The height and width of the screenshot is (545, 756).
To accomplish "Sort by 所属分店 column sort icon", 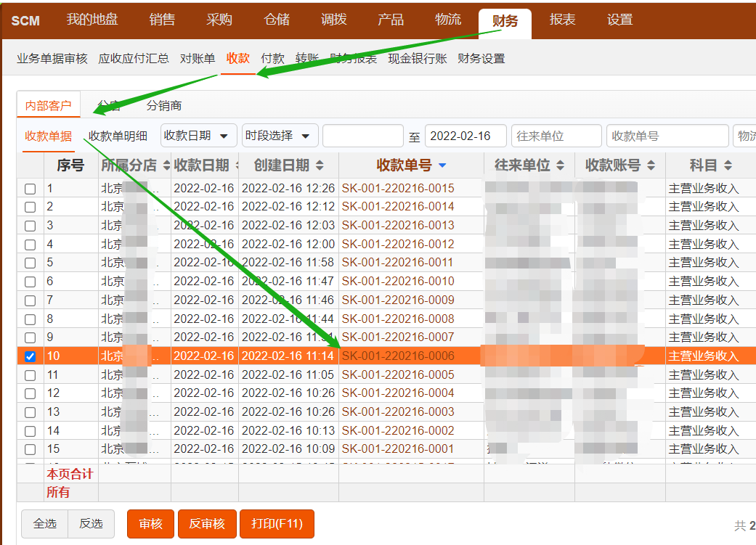I will (x=166, y=165).
